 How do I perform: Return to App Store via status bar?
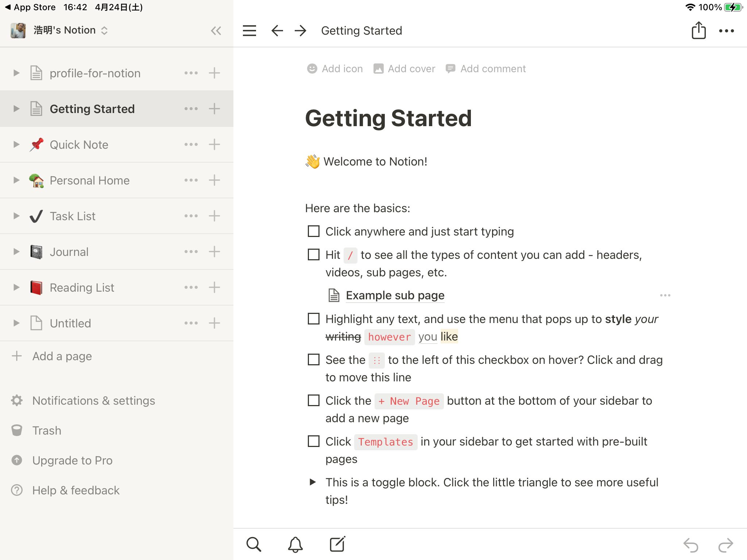pos(30,7)
